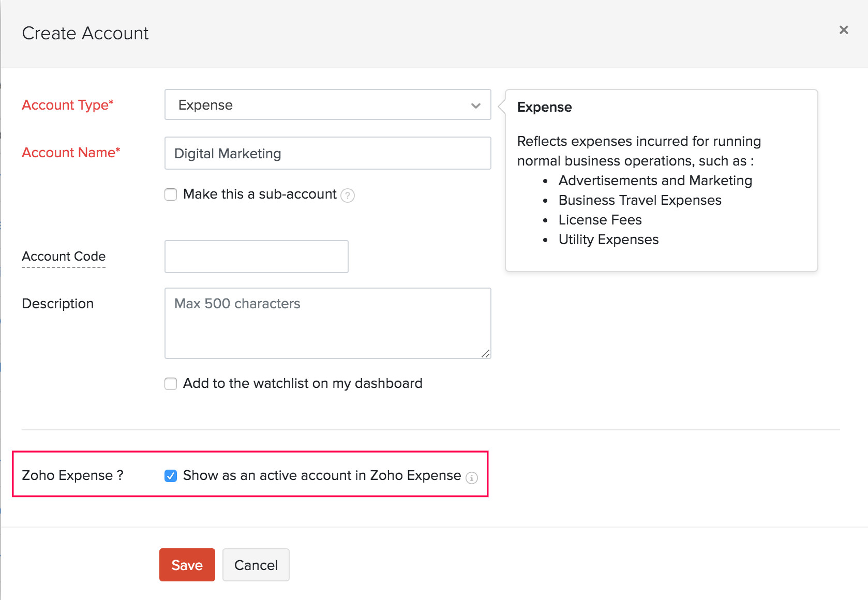Enable Make this a sub-account
The height and width of the screenshot is (600, 868).
coord(170,194)
